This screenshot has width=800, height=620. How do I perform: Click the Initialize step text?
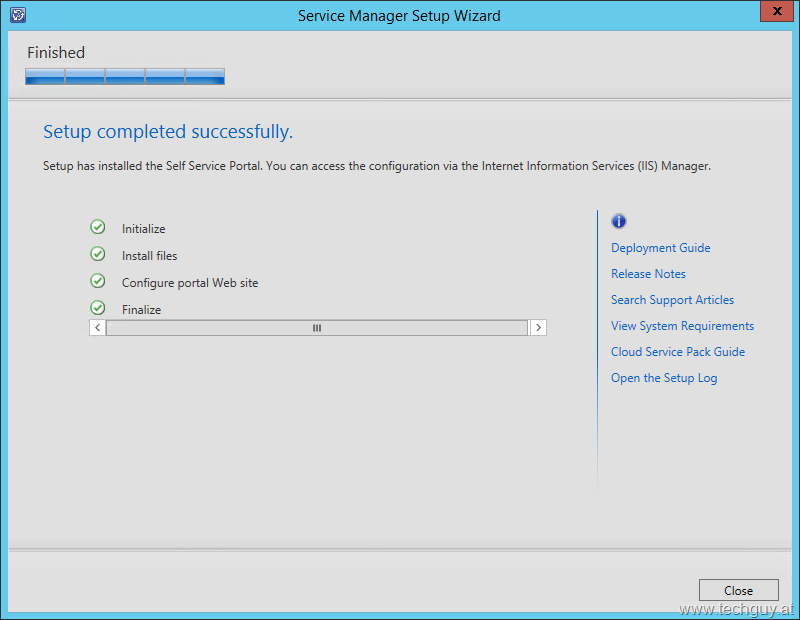coord(143,229)
